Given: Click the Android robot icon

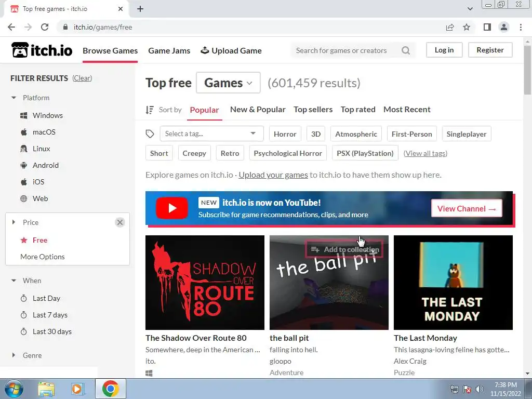Looking at the screenshot, I should click(24, 166).
